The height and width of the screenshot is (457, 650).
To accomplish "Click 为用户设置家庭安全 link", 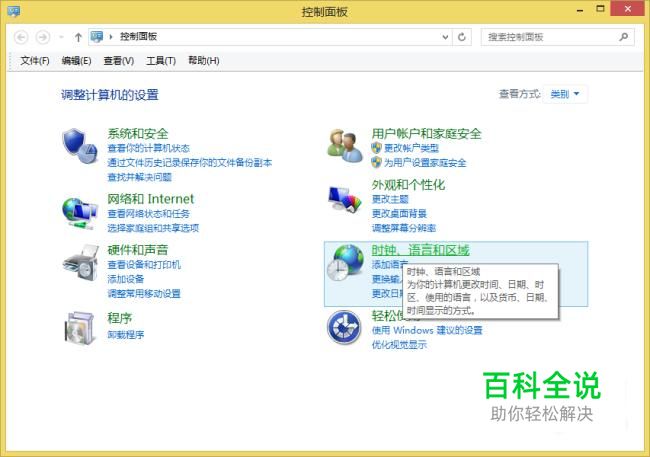I will coord(425,163).
